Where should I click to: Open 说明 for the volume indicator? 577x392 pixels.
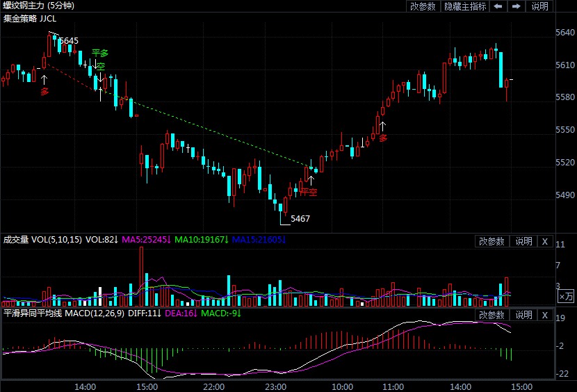523,241
